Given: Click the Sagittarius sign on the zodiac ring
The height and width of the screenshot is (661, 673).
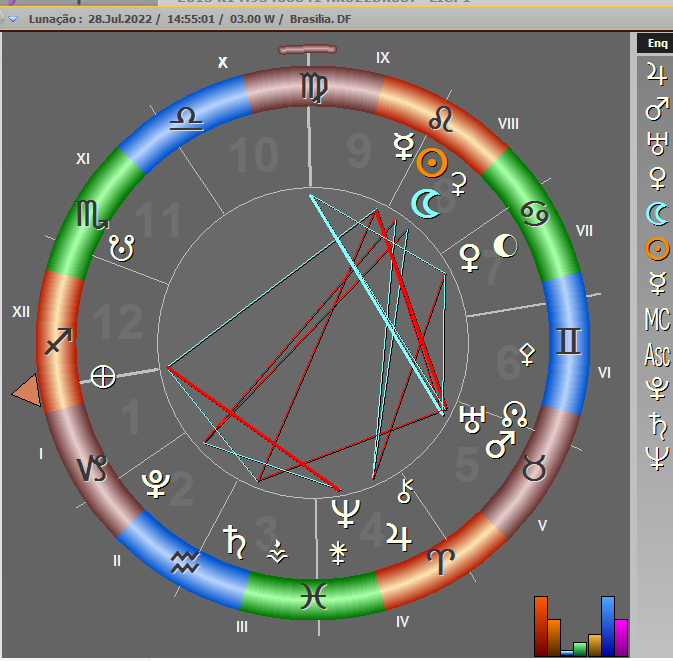Looking at the screenshot, I should (x=58, y=342).
